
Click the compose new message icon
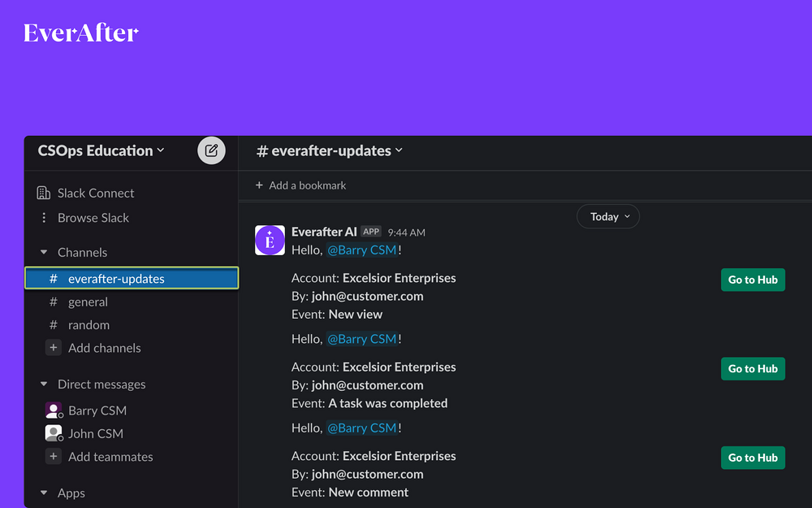211,150
